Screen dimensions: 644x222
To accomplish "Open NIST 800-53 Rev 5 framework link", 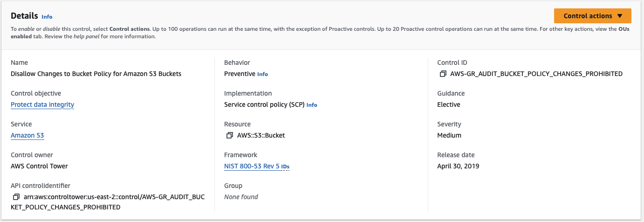I will coord(252,166).
